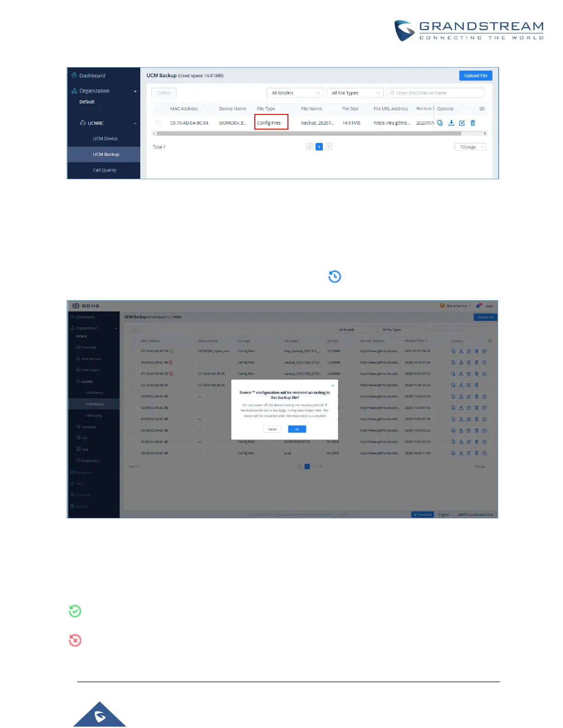
Task: Download icon for backup_20207 file in upper screenshot
Action: (451, 123)
